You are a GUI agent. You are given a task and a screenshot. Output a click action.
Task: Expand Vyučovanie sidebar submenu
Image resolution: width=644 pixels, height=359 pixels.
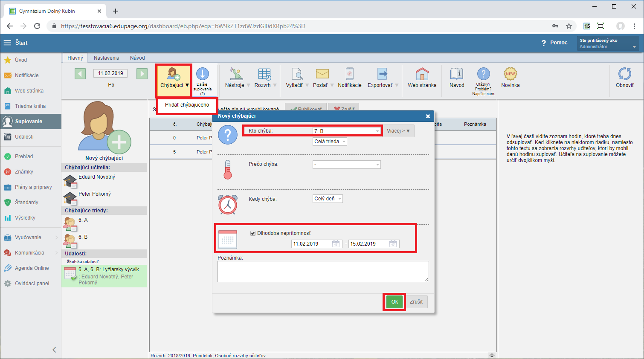56,237
